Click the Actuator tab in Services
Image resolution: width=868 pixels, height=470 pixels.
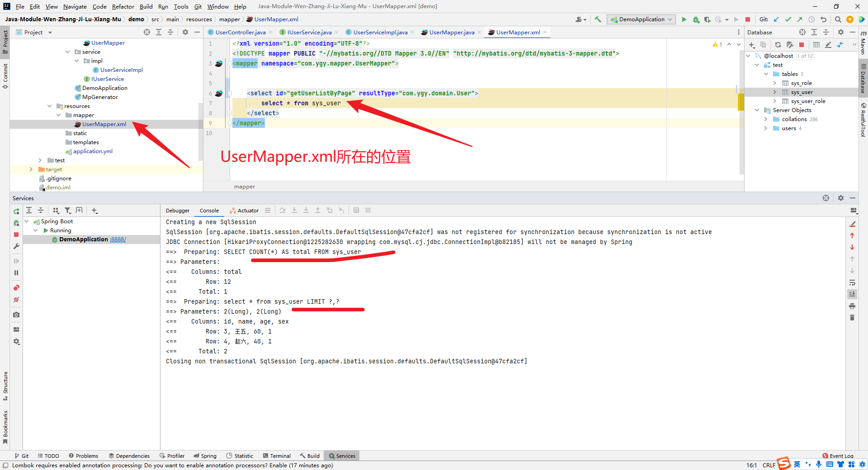(x=244, y=211)
